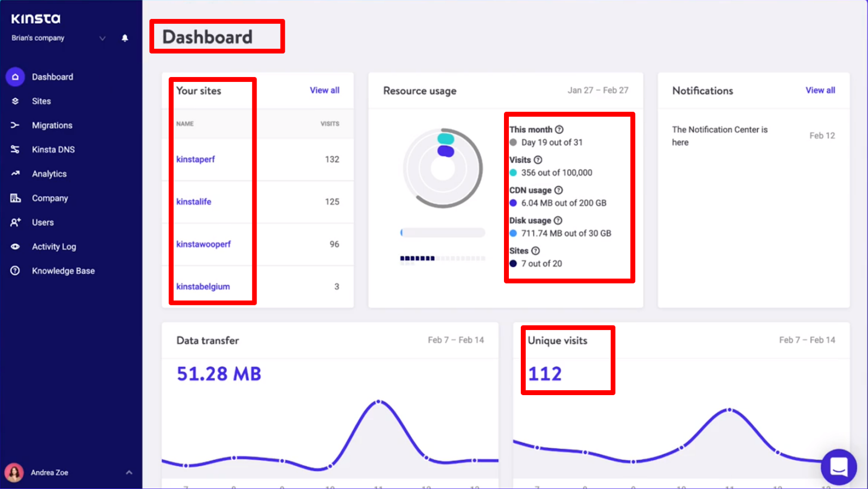Click View all in Notifications
This screenshot has height=489, width=868.
tap(820, 91)
